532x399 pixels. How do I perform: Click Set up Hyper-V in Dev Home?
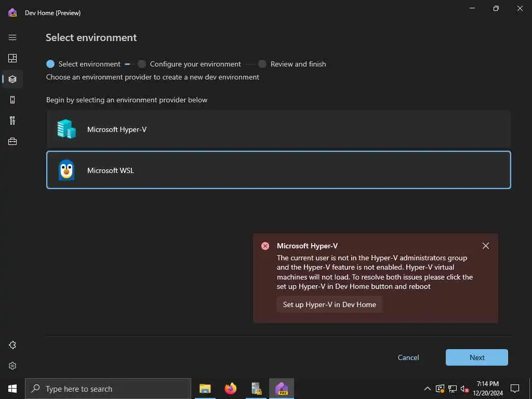[329, 304]
